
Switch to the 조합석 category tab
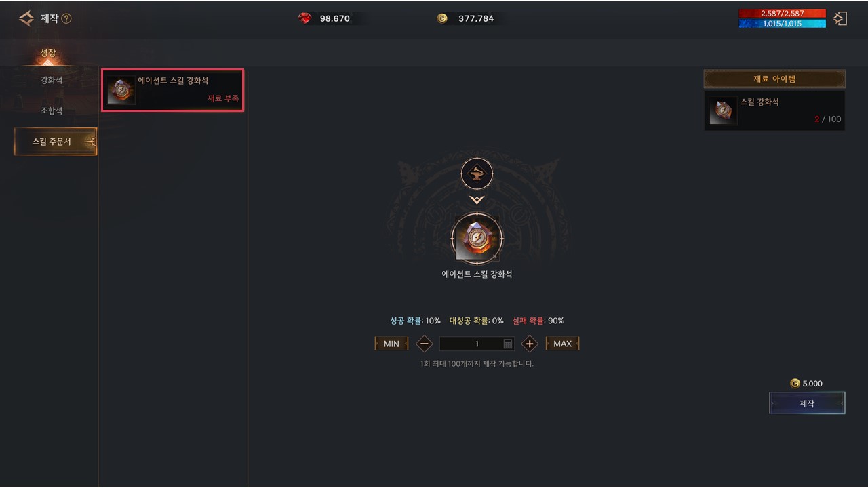coord(52,110)
